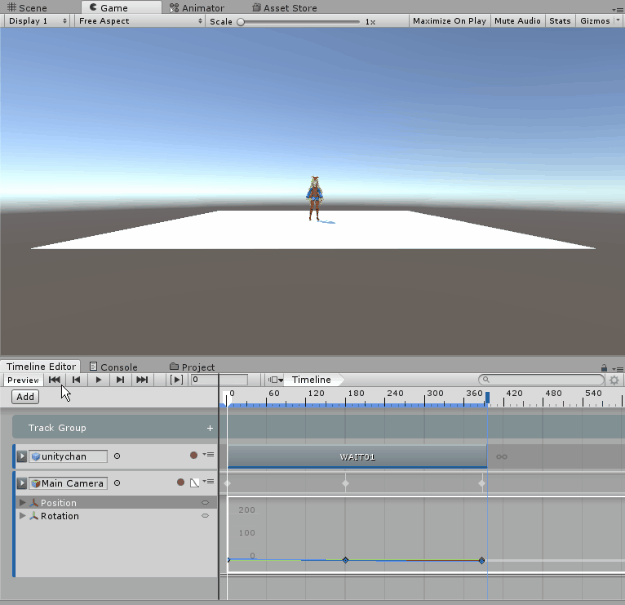The width and height of the screenshot is (625, 605).
Task: Go to timeline end button
Action: coord(142,380)
